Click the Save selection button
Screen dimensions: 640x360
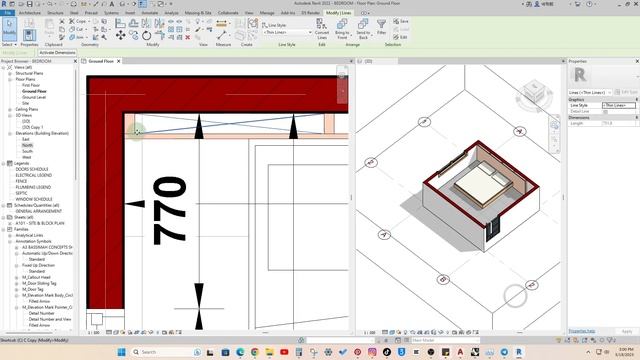[x=400, y=21]
